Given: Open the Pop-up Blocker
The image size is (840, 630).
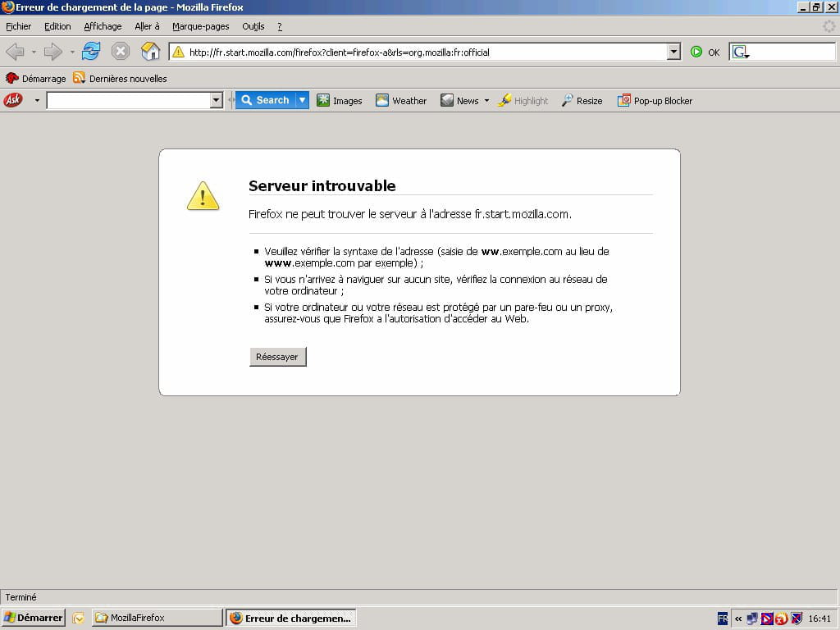Looking at the screenshot, I should [655, 101].
